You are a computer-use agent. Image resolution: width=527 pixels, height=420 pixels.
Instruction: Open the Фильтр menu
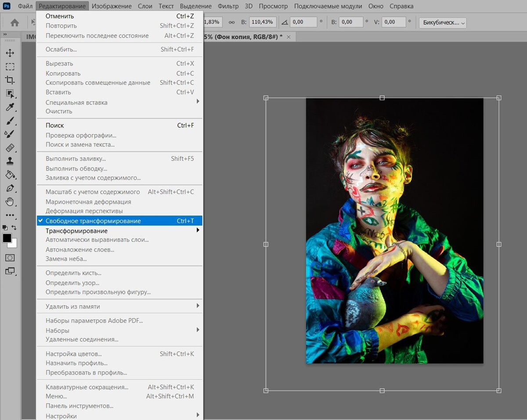[x=228, y=6]
